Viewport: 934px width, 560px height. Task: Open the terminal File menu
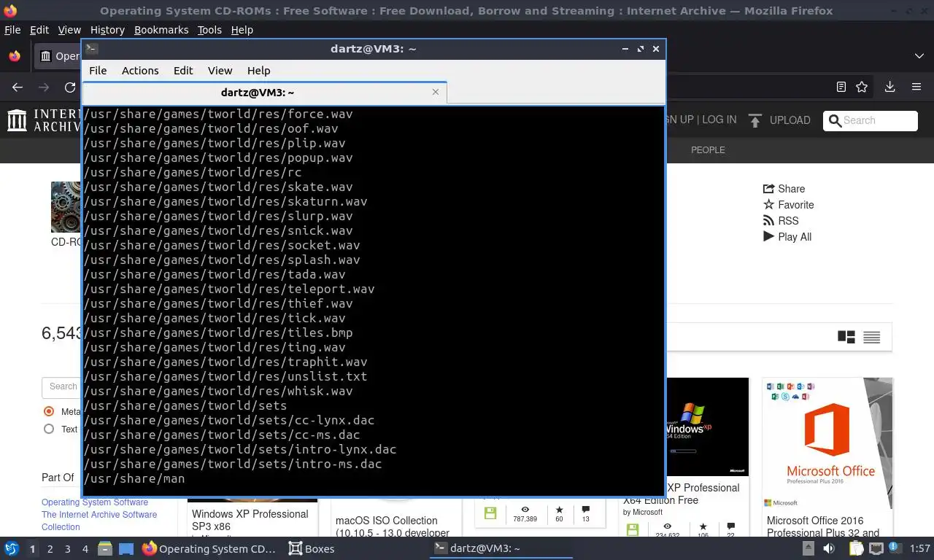98,71
